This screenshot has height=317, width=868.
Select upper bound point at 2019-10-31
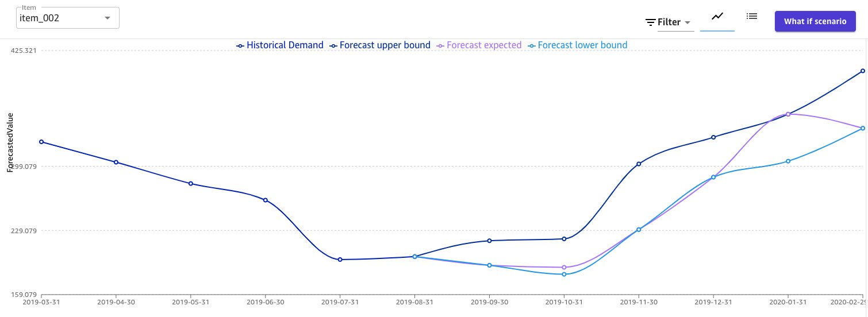pos(564,239)
